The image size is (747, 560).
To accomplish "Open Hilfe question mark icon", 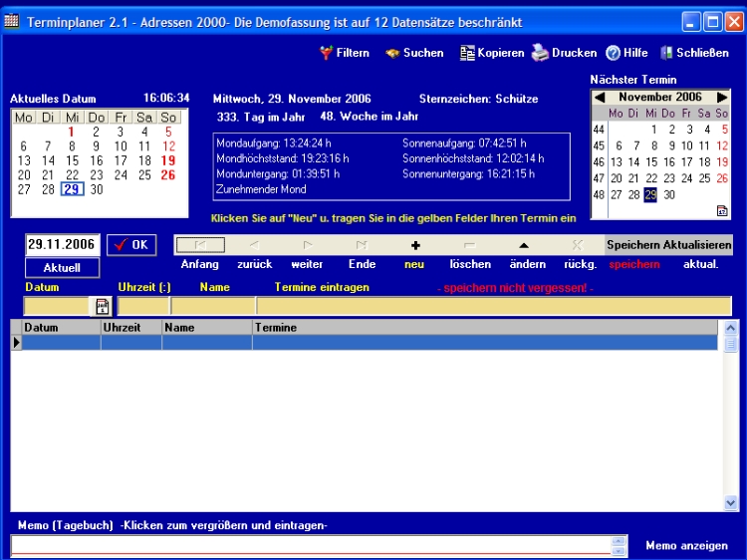I will coord(614,53).
